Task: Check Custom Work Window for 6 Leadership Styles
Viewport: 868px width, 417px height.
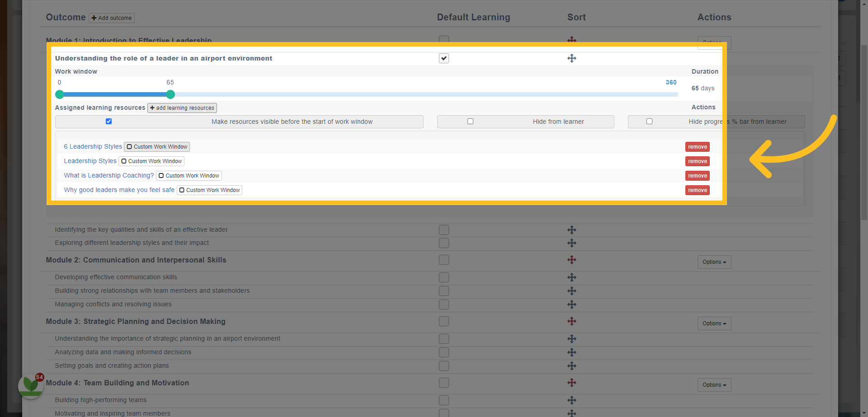Action: (x=156, y=147)
